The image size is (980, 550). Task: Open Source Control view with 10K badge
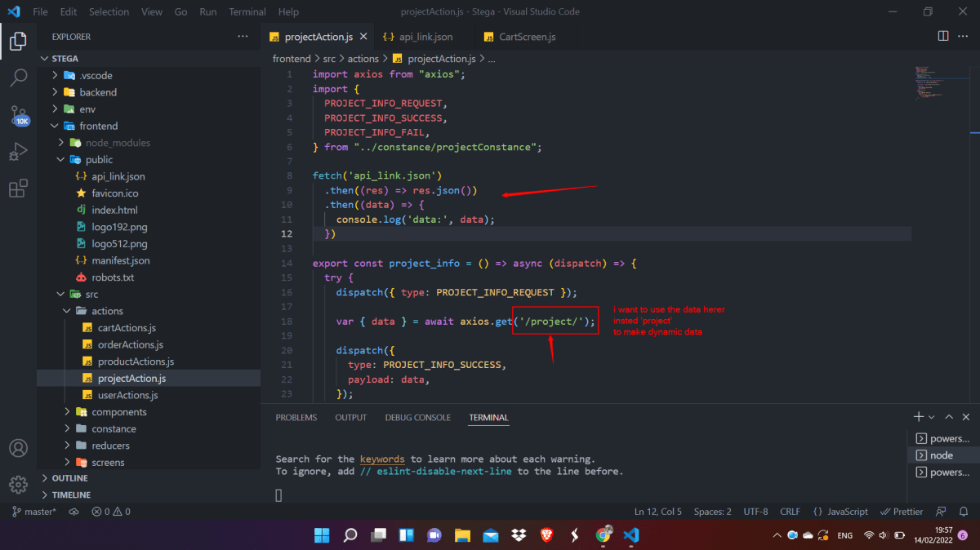point(19,115)
